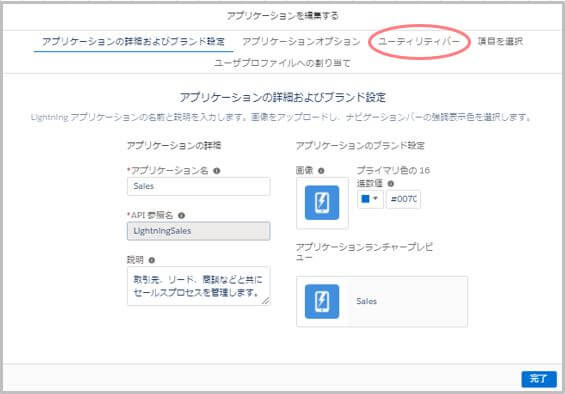
Task: Click into the 説明 text area
Action: (199, 286)
